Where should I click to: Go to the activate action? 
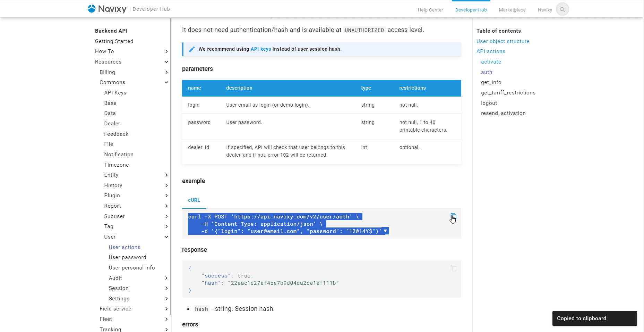[491, 62]
